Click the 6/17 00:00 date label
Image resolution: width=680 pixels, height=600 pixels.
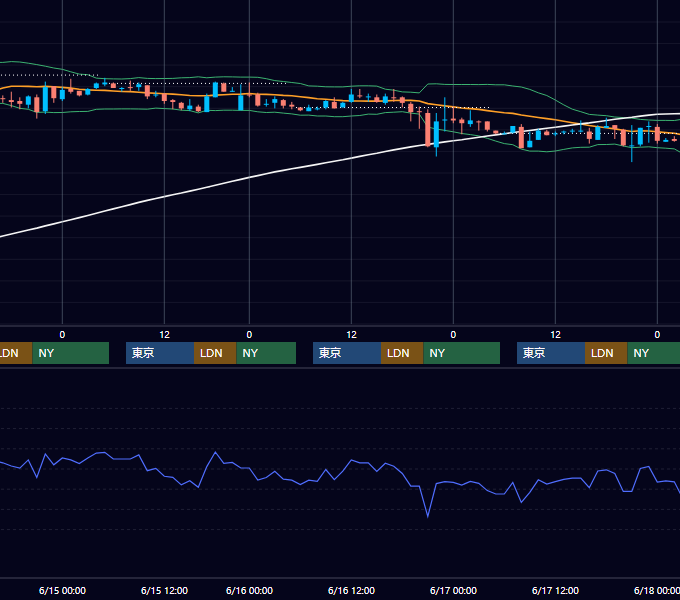(x=453, y=590)
